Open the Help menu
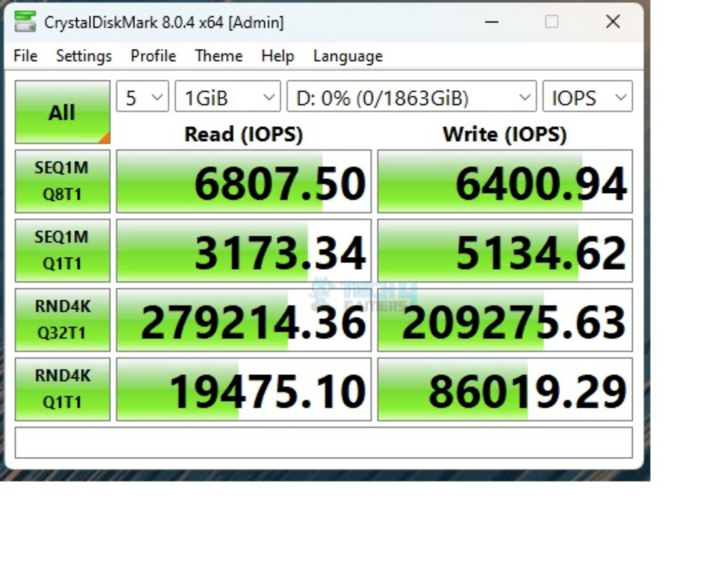Image resolution: width=725 pixels, height=588 pixels. pyautogui.click(x=278, y=56)
